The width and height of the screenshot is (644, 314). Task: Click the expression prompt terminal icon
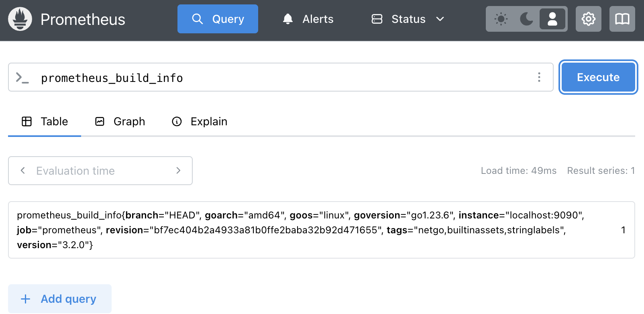(22, 77)
